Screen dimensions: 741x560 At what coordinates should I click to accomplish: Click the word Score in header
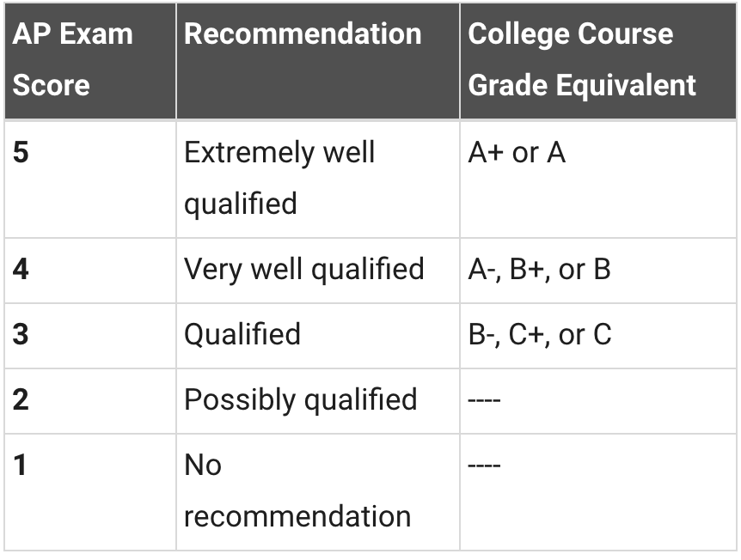tap(51, 85)
